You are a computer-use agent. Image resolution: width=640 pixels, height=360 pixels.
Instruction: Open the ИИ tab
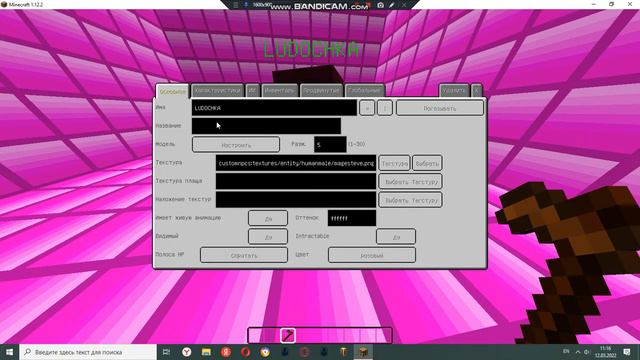point(253,91)
